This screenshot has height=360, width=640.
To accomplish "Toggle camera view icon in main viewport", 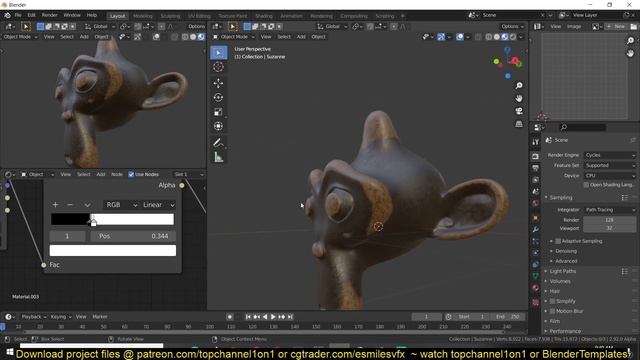I will tap(519, 111).
